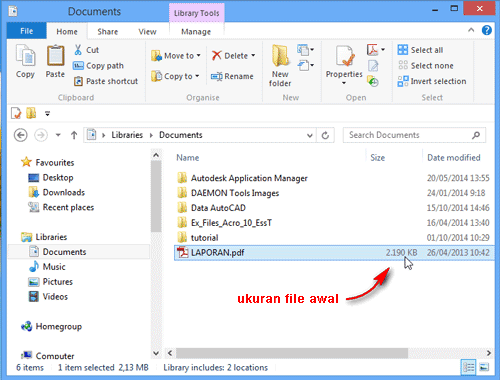Collapse the ribbon with chevron
500x380 pixels.
471,30
